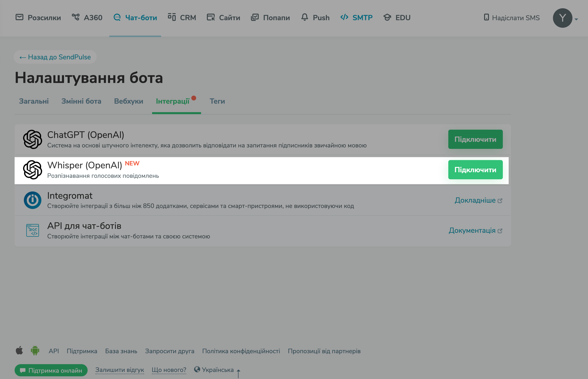Click the scroll-to-top arrow in footer
The image size is (588, 379).
pos(238,373)
